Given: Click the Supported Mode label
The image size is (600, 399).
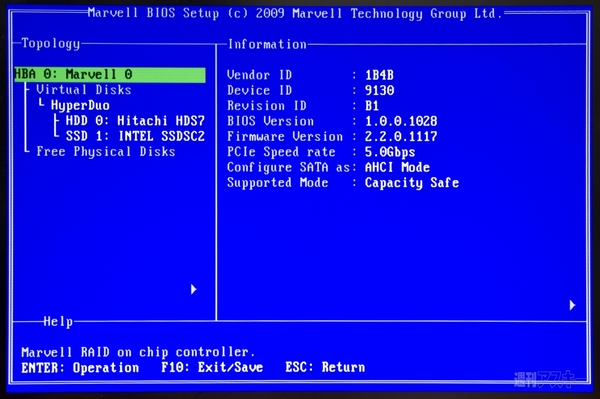Looking at the screenshot, I should click(277, 183).
